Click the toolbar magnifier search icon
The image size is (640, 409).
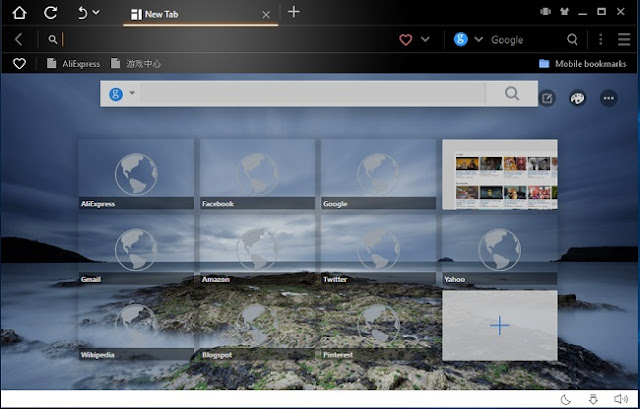[x=573, y=40]
